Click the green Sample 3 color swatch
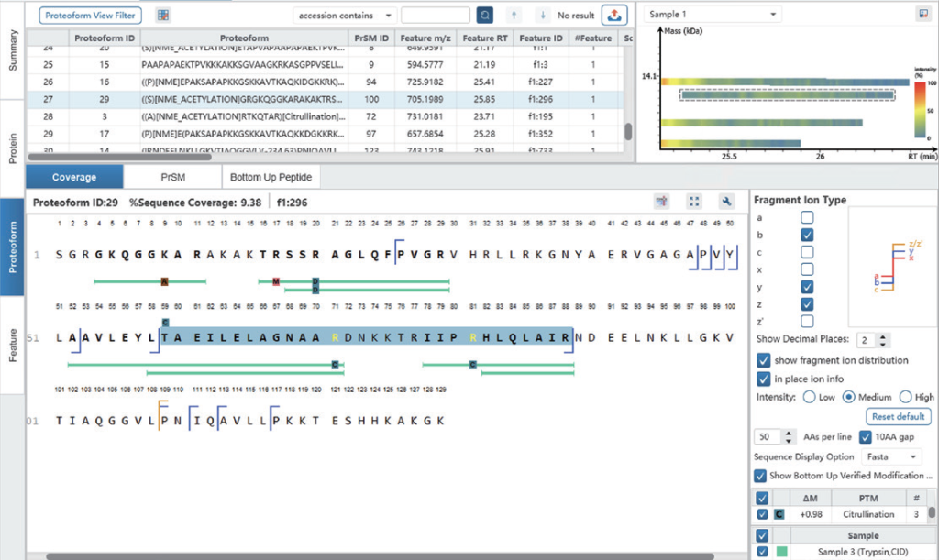 (x=781, y=552)
